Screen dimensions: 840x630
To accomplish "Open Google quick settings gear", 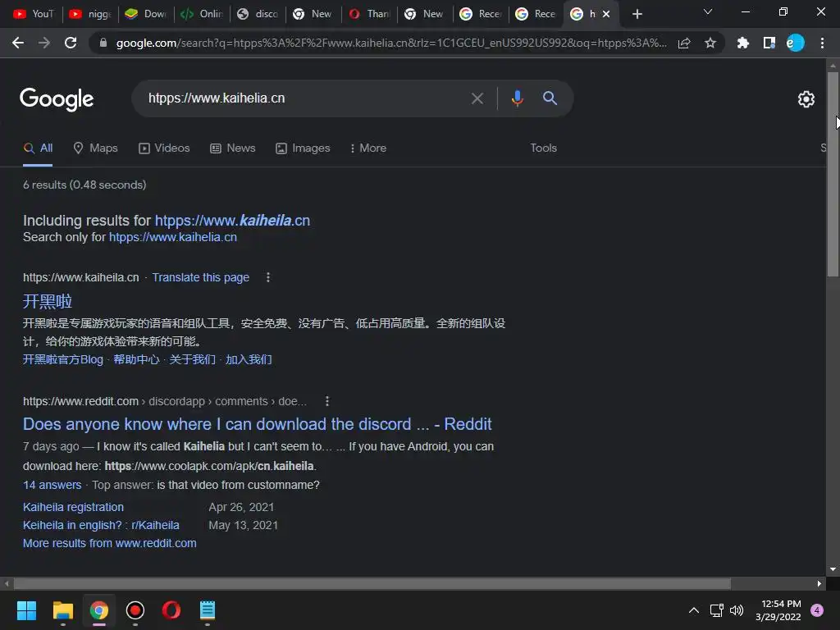I will tap(806, 99).
